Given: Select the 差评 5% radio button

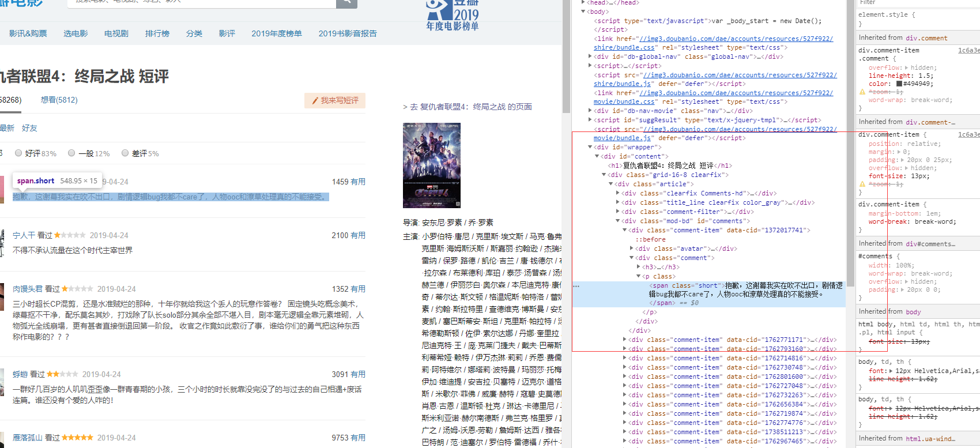Looking at the screenshot, I should pos(125,153).
